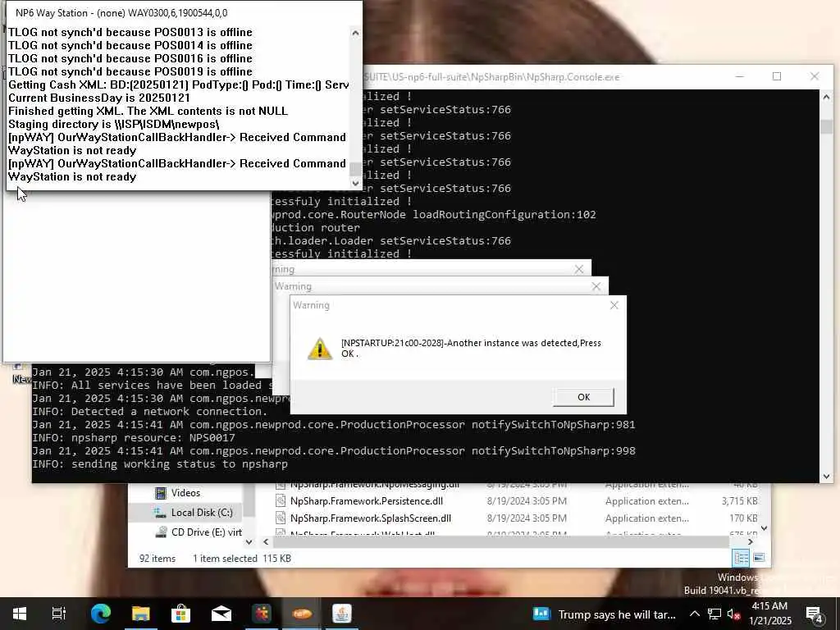This screenshot has width=840, height=630.
Task: Click OK in the Another instance Warning dialog
Action: point(583,397)
